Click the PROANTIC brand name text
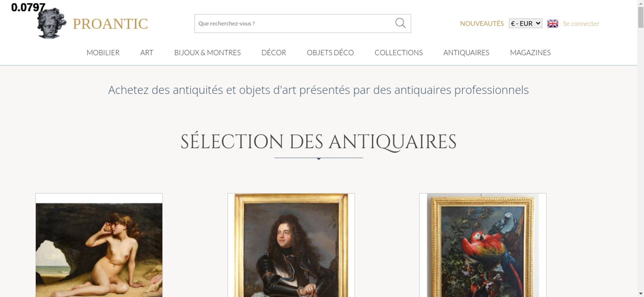644x297 pixels. (x=110, y=24)
